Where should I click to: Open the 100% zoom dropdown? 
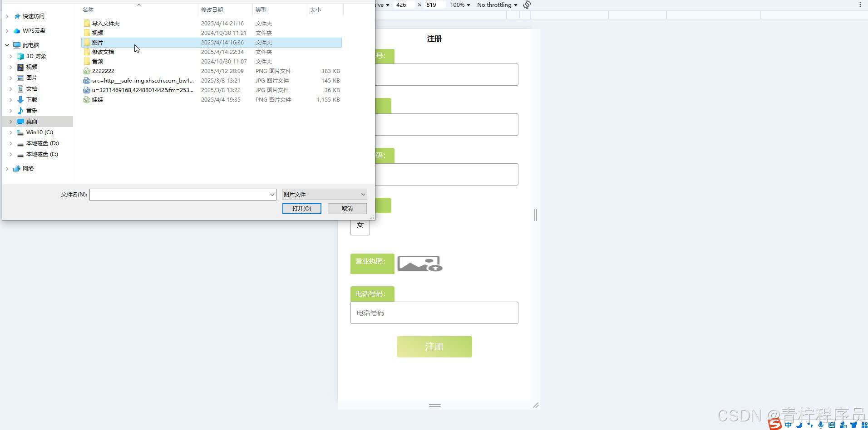[x=460, y=5]
